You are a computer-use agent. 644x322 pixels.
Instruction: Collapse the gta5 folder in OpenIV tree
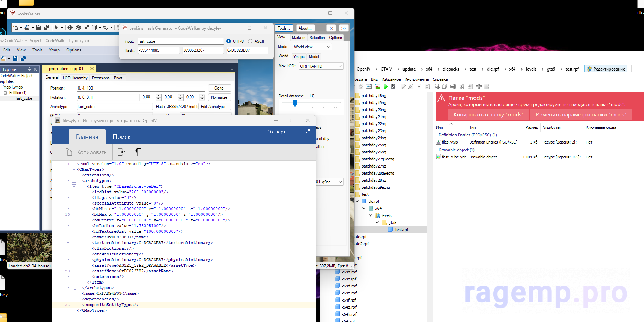pos(377,223)
